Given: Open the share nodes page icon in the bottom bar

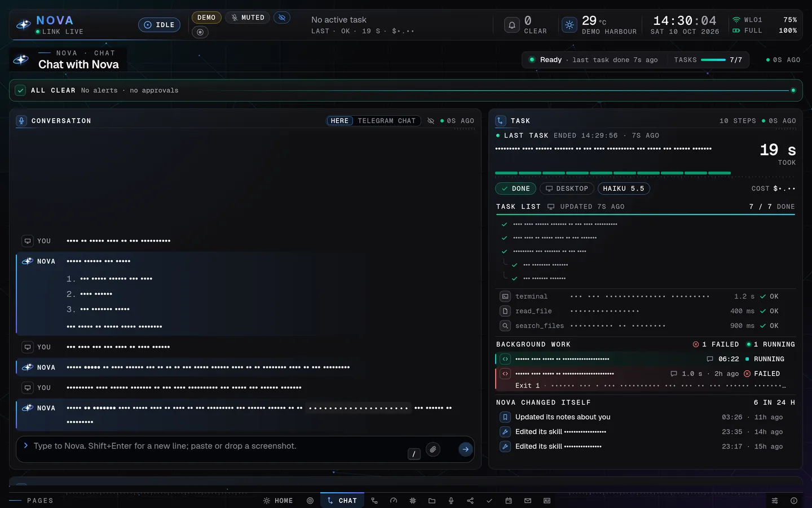Looking at the screenshot, I should click(470, 501).
